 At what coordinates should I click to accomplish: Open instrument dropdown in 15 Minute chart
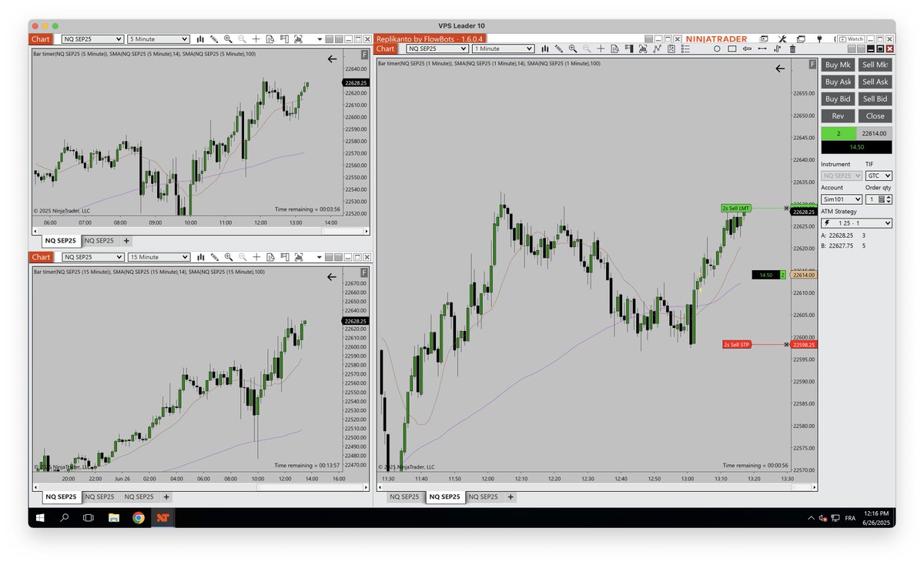92,257
